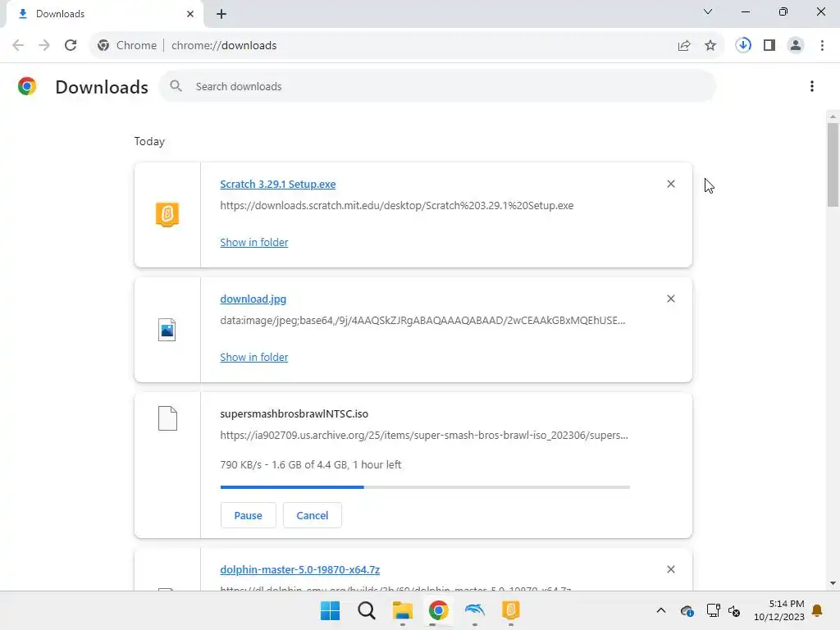Screen dimensions: 840x630
Task: Share this page icon in the address bar
Action: (x=684, y=46)
